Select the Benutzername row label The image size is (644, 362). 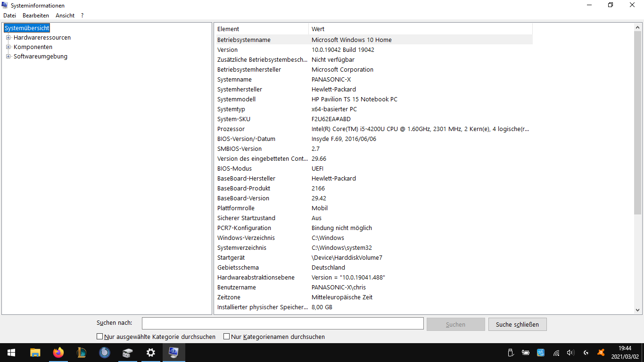tap(237, 288)
